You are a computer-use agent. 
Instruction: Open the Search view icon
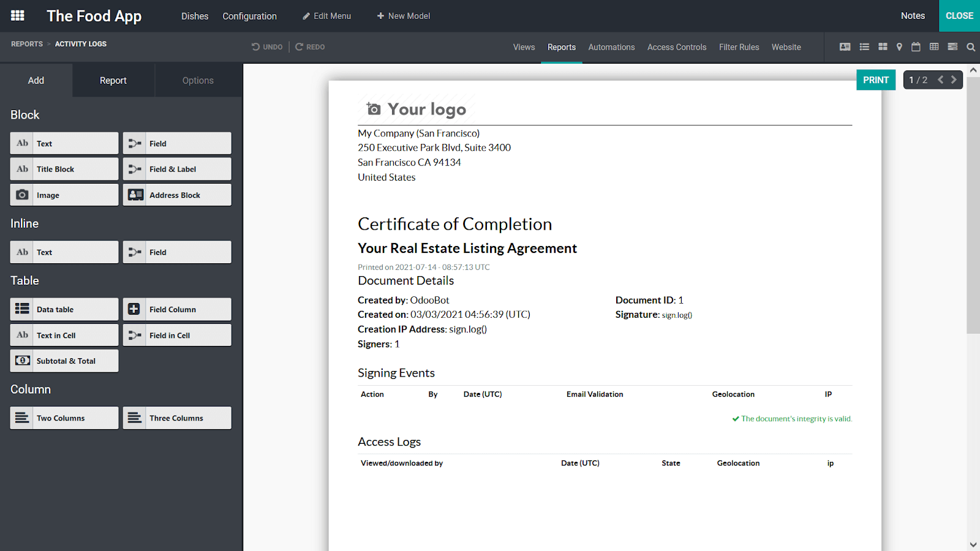click(971, 47)
